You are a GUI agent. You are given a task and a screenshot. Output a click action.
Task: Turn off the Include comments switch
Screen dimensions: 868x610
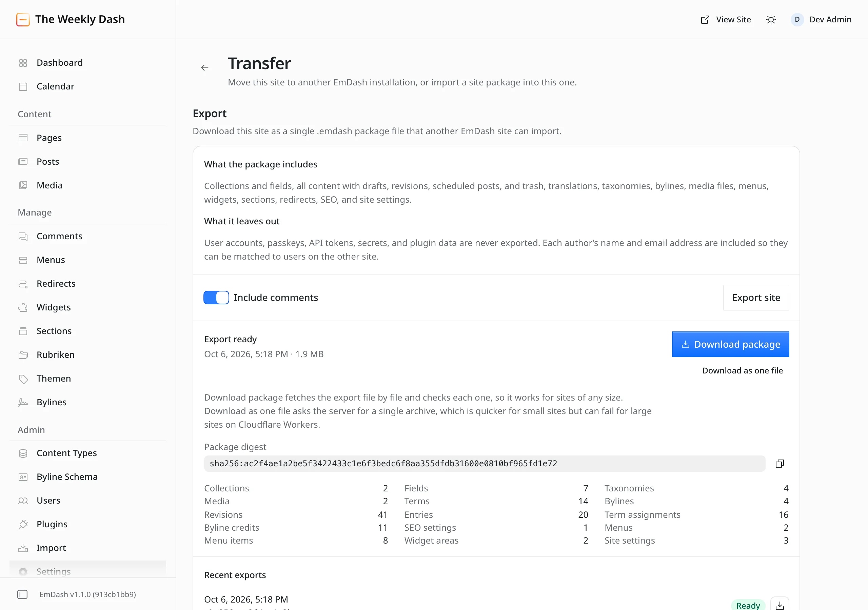(216, 298)
